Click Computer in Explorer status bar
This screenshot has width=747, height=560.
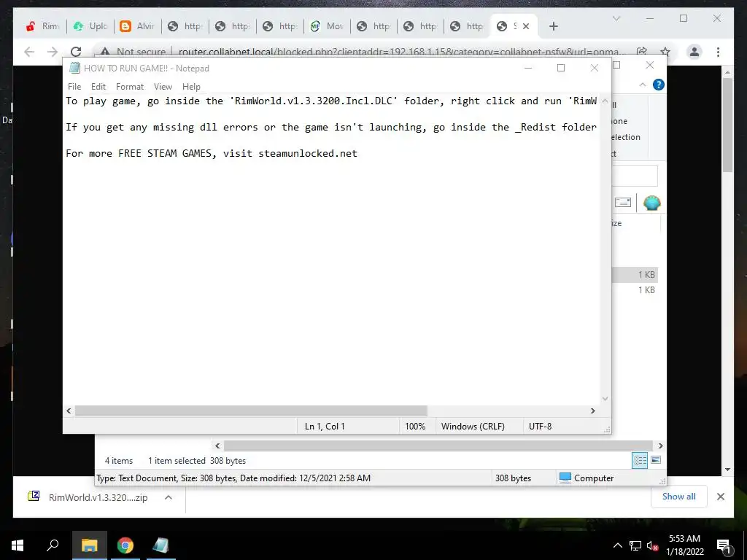tap(587, 478)
